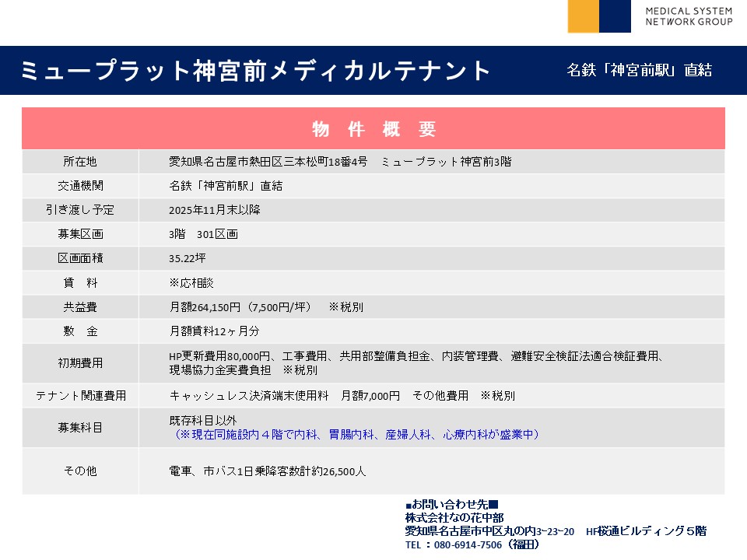Click the fee 月額264,150円（7,500円/坪）
Screen dimensions: 747x560
[x=240, y=307]
